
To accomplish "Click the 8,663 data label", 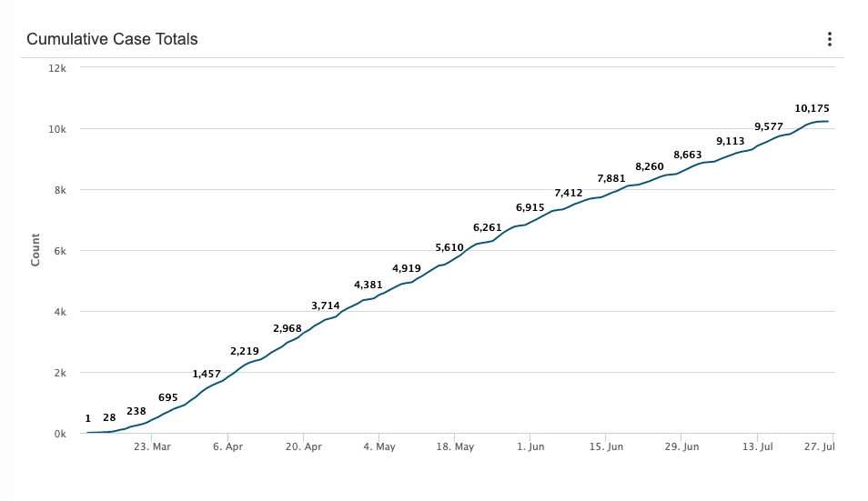I will pyautogui.click(x=688, y=155).
